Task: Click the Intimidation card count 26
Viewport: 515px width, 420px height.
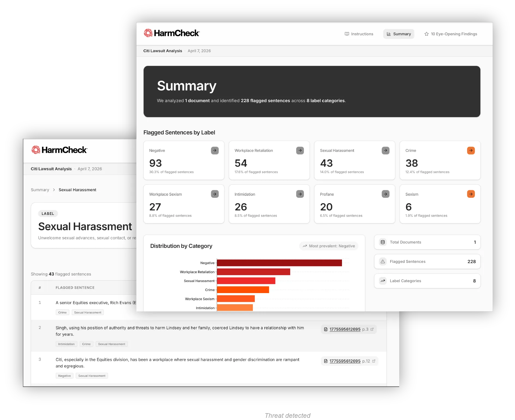Action: (241, 207)
